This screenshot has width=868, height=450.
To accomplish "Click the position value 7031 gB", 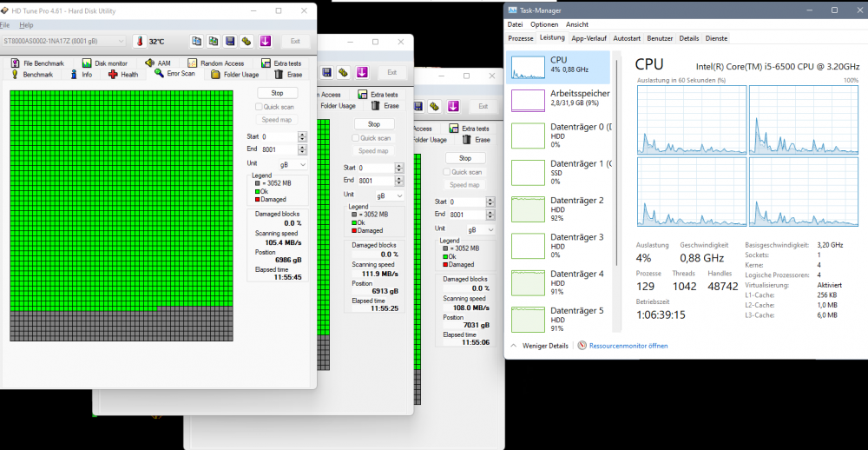I will (x=476, y=325).
